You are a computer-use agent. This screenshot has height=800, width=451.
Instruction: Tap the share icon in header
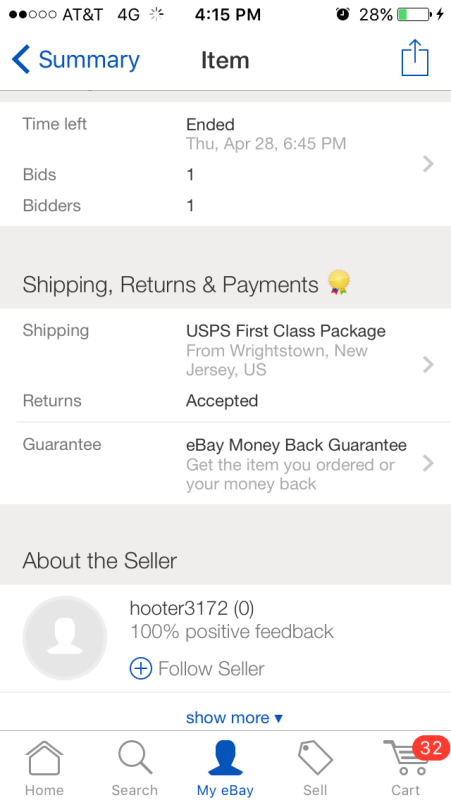[415, 58]
